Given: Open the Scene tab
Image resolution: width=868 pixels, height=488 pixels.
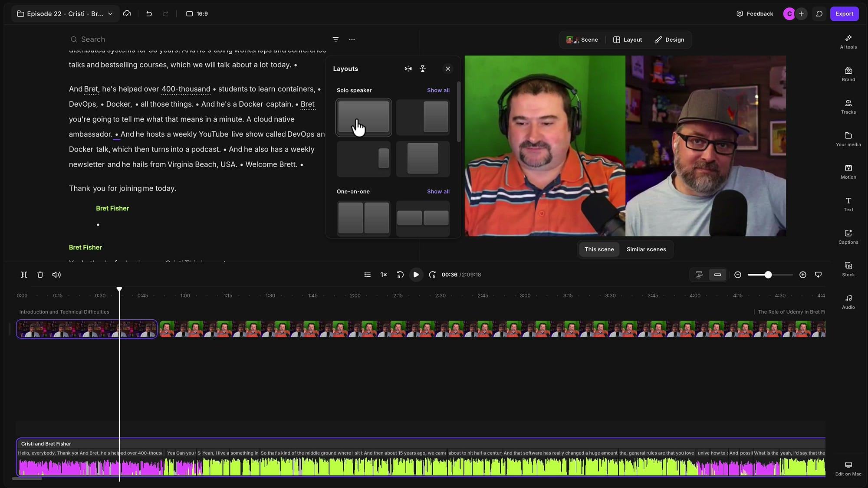Looking at the screenshot, I should click(x=582, y=39).
